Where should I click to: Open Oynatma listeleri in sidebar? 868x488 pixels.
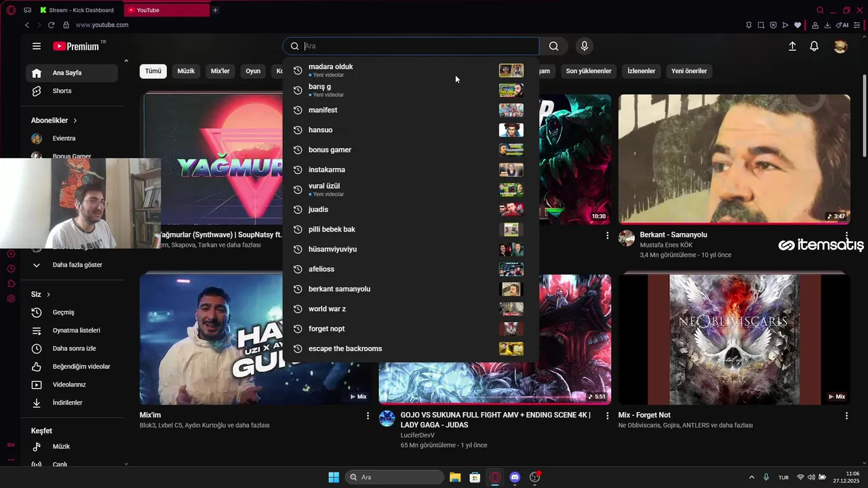[72, 331]
